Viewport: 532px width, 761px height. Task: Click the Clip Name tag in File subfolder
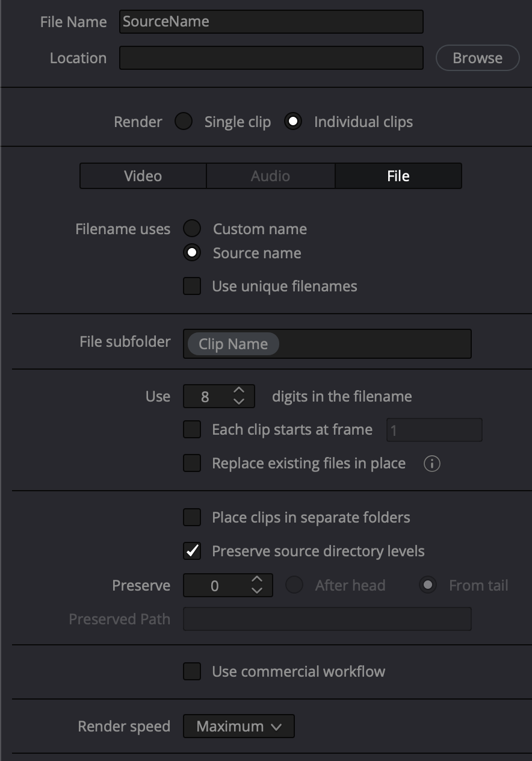coord(233,344)
